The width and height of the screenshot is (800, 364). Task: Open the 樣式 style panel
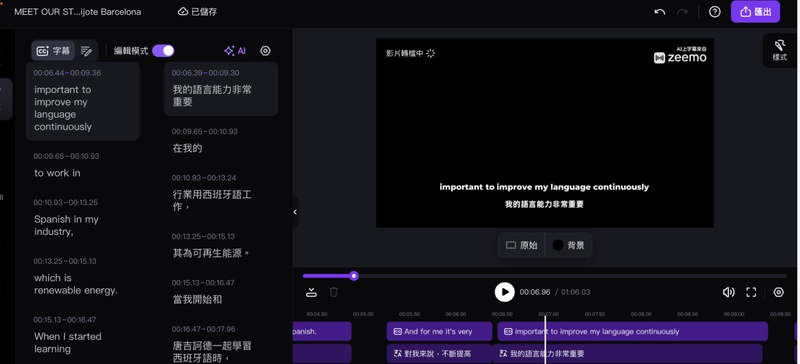(x=780, y=51)
